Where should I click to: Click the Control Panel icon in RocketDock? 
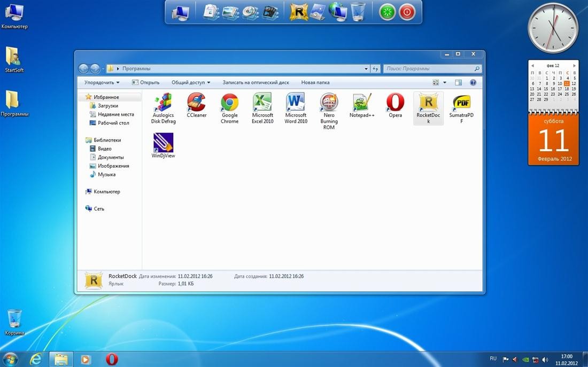tap(318, 12)
